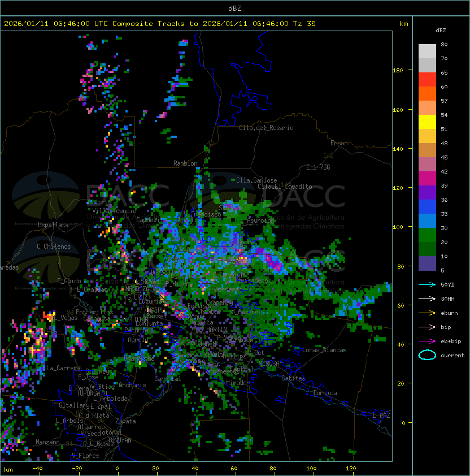Click the Manzano place label
The image size is (470, 476).
[47, 442]
